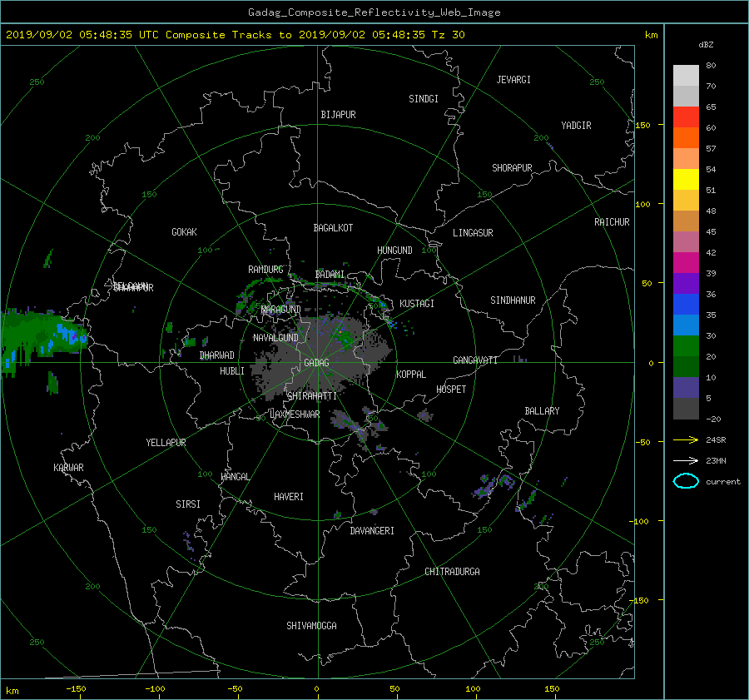This screenshot has width=749, height=700.
Task: Click the KOPPAL city label
Action: coord(411,375)
